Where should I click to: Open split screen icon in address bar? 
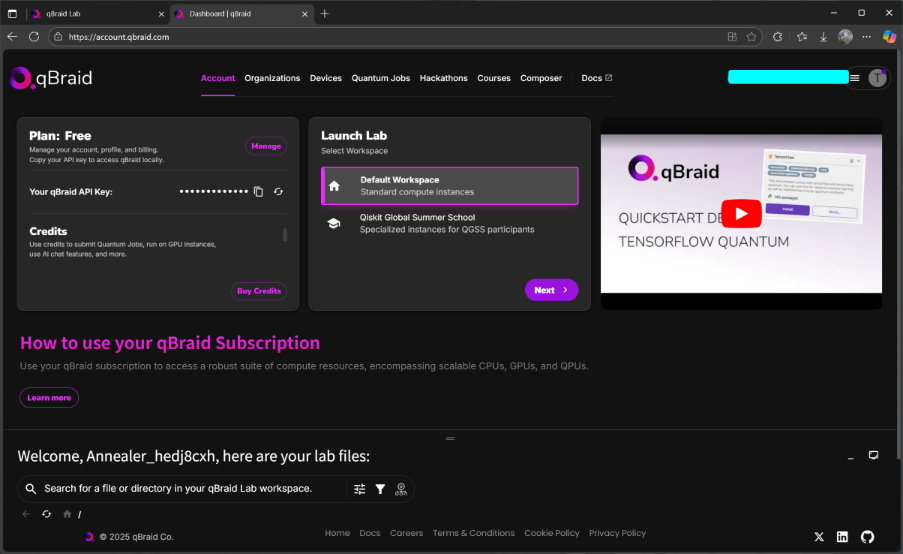(x=732, y=37)
